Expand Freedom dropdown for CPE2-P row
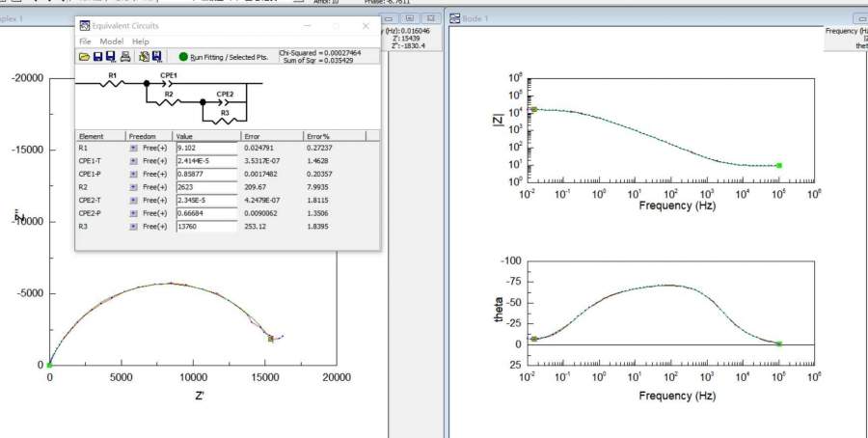This screenshot has height=438, width=868. click(133, 213)
